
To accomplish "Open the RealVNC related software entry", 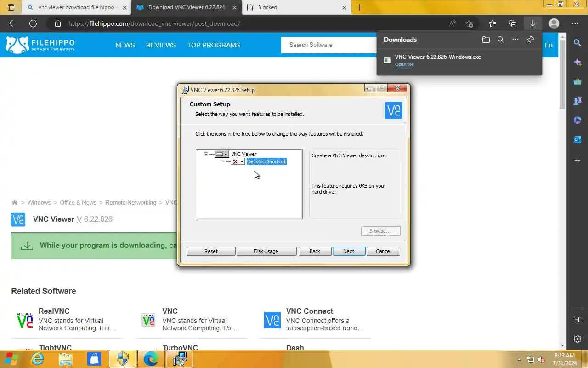I will pyautogui.click(x=67, y=321).
